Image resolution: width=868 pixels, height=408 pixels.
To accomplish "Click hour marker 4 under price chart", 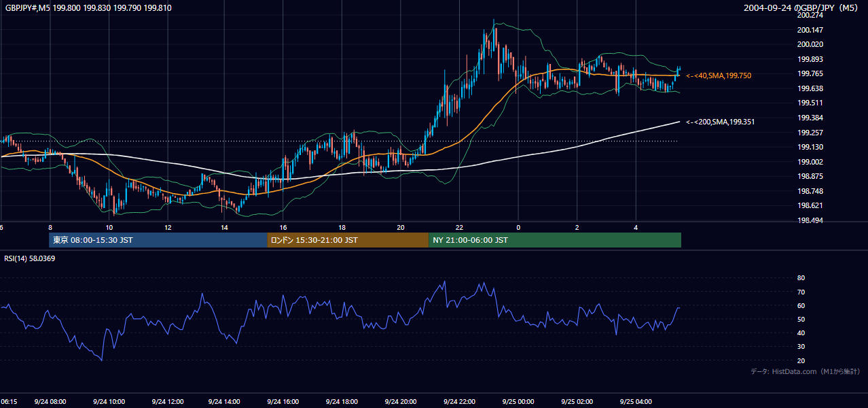I will [636, 227].
